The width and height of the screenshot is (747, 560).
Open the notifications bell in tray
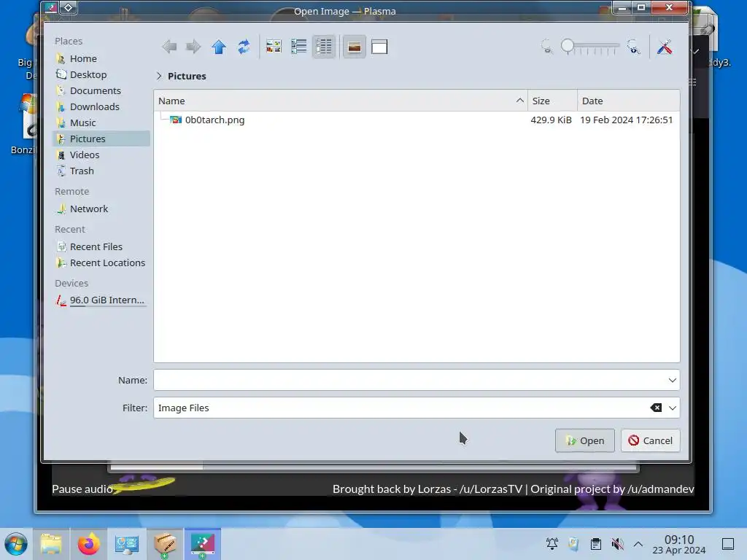[552, 543]
